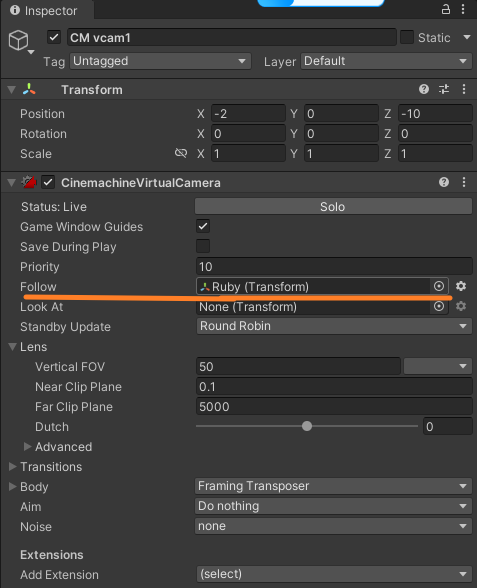This screenshot has width=477, height=588.
Task: Enable the Static checkbox
Action: [x=407, y=37]
